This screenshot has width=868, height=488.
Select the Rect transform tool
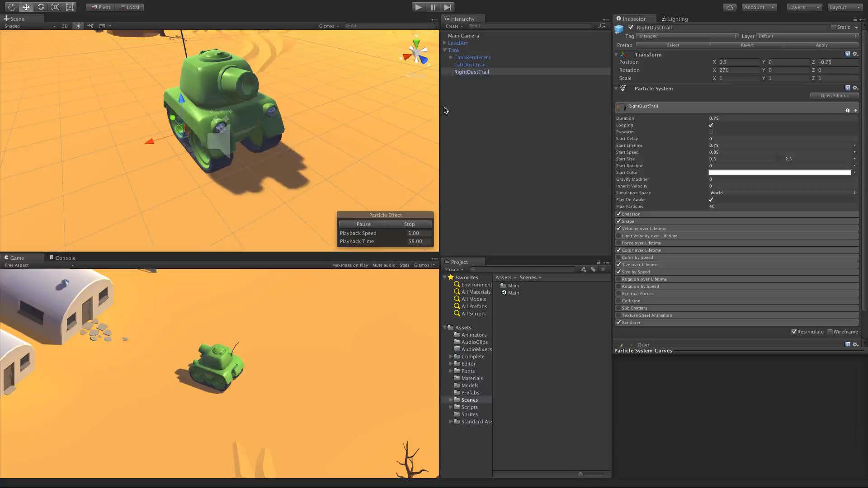pos(70,7)
